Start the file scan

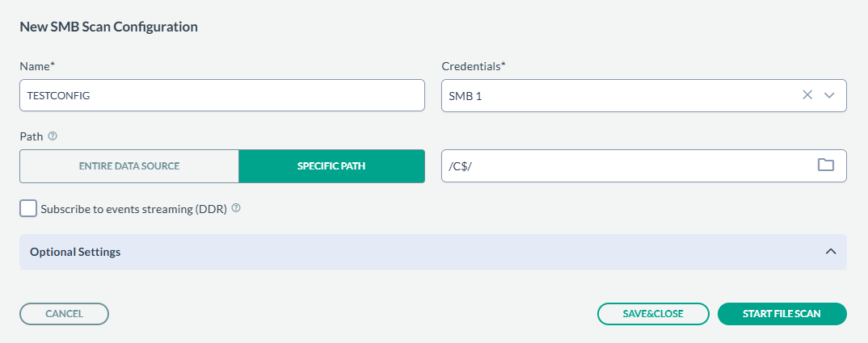click(782, 314)
